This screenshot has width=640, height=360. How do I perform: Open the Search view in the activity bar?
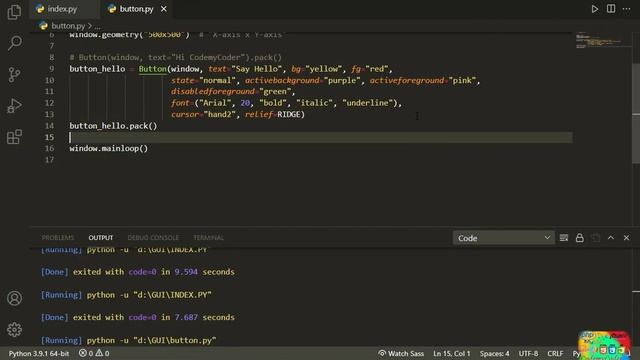(14, 43)
